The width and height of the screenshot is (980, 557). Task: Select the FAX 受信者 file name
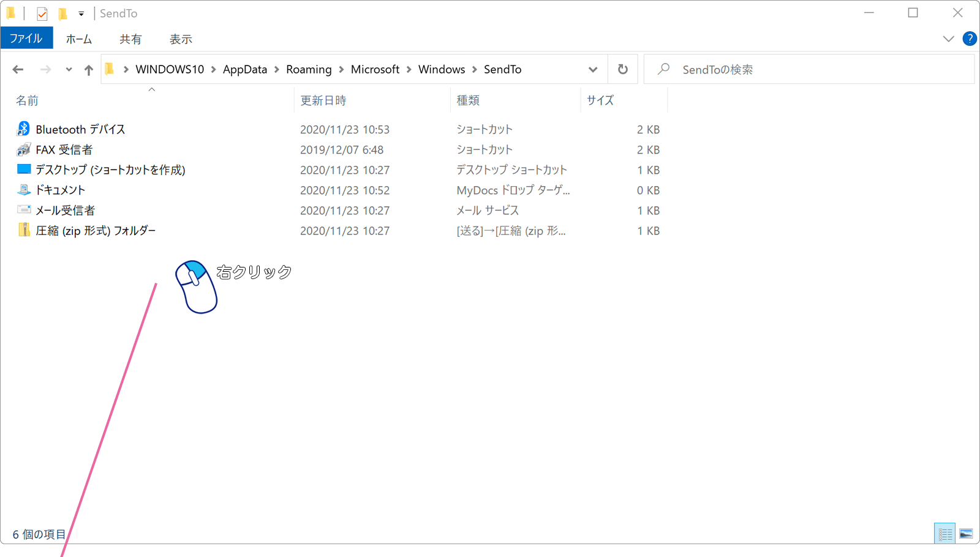[64, 149]
